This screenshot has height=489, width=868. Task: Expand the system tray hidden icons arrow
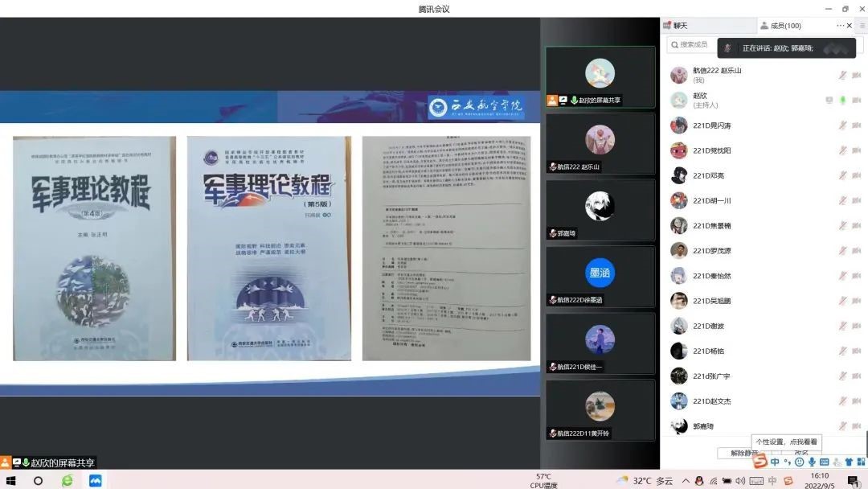[x=686, y=480]
